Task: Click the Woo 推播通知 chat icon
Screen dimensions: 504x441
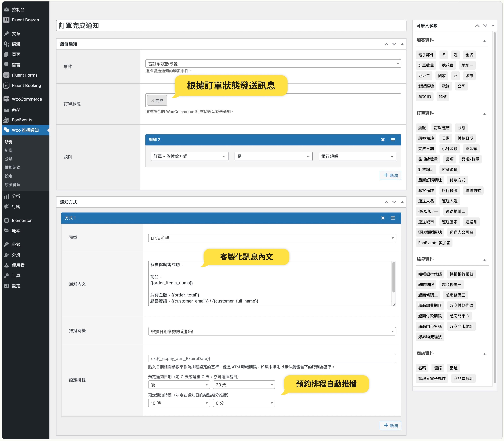Action: (x=7, y=130)
